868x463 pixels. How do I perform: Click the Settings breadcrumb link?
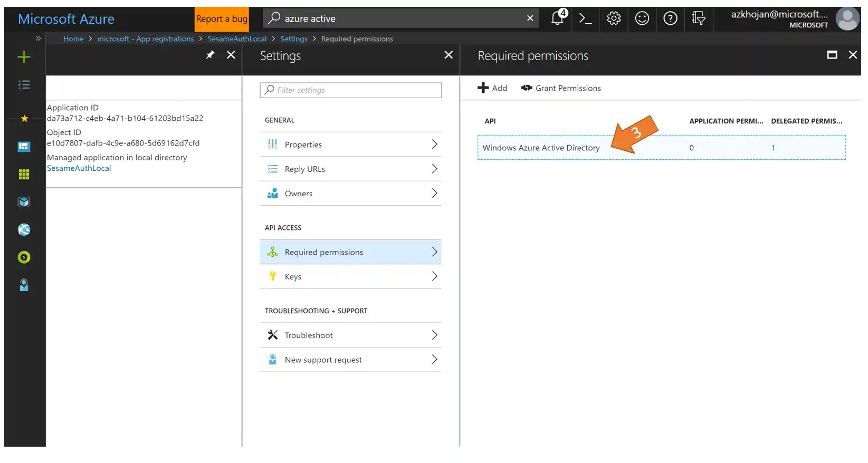(294, 39)
